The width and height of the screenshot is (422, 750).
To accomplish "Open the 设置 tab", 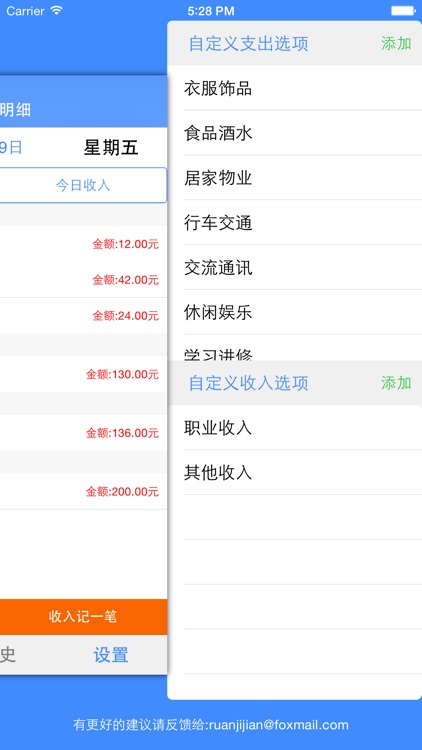I will pos(111,655).
